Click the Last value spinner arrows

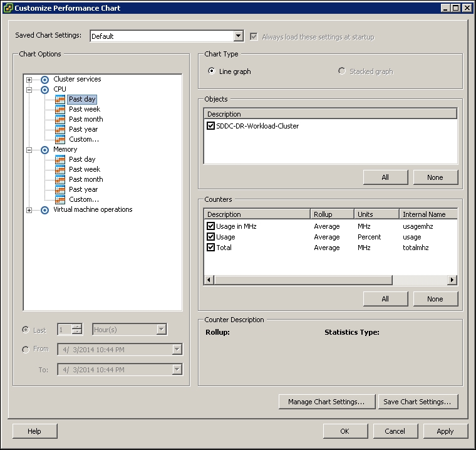(x=77, y=330)
